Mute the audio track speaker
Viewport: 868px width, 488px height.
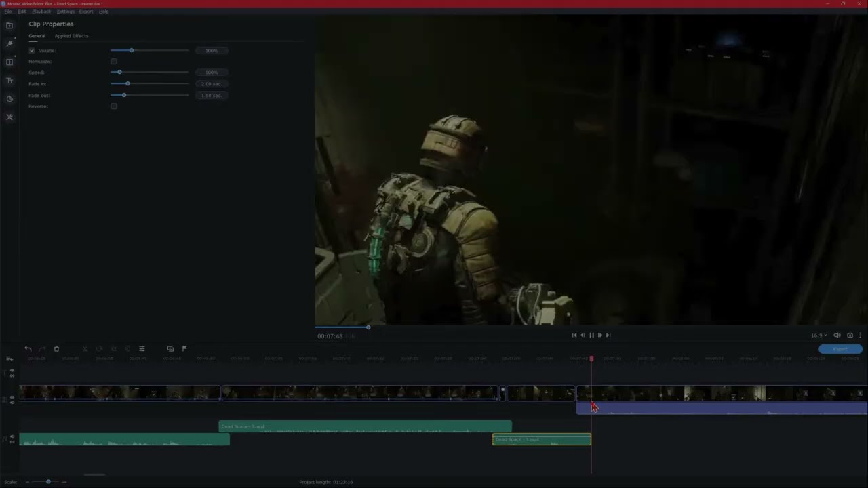[12, 437]
